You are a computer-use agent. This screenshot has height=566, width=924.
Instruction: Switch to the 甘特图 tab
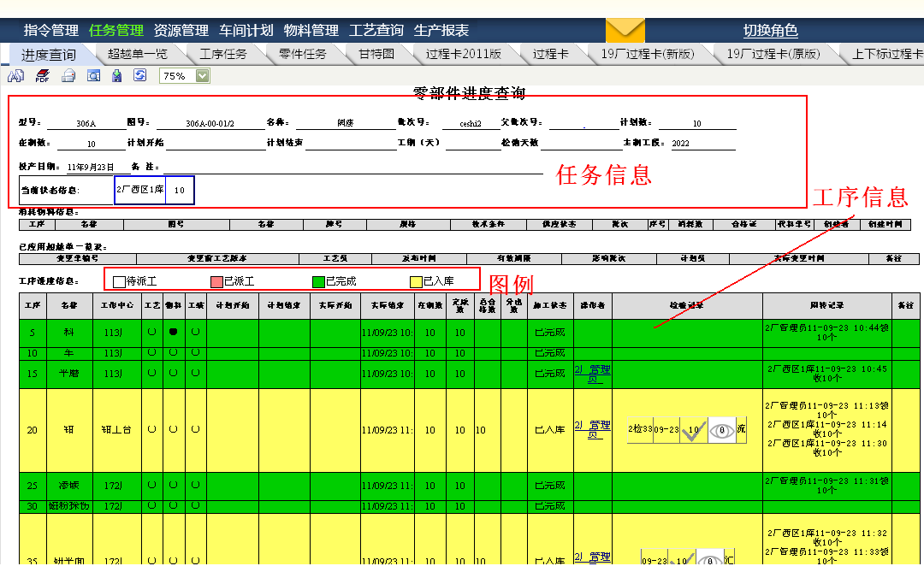point(376,54)
